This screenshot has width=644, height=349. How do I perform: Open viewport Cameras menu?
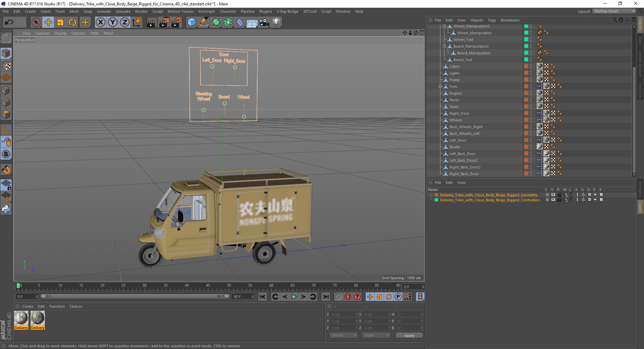tap(42, 33)
